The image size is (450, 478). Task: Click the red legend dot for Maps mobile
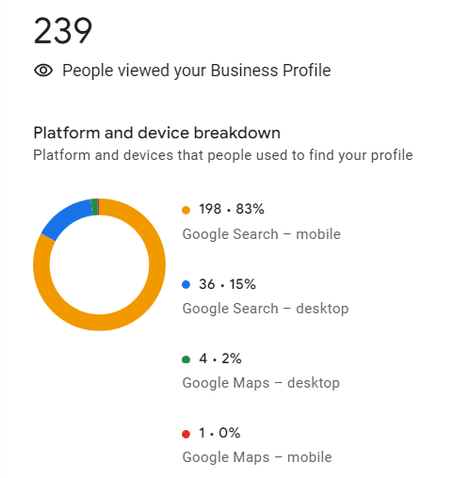[x=186, y=434]
